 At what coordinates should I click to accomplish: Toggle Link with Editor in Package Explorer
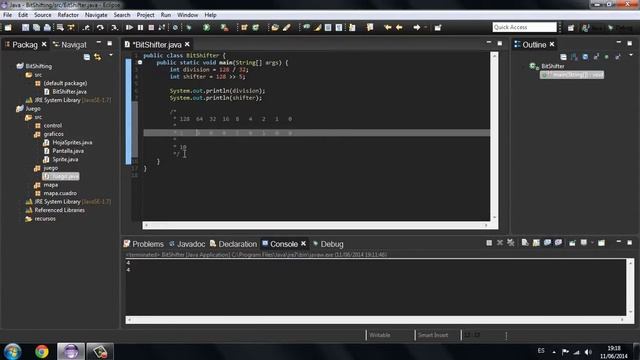click(x=98, y=57)
